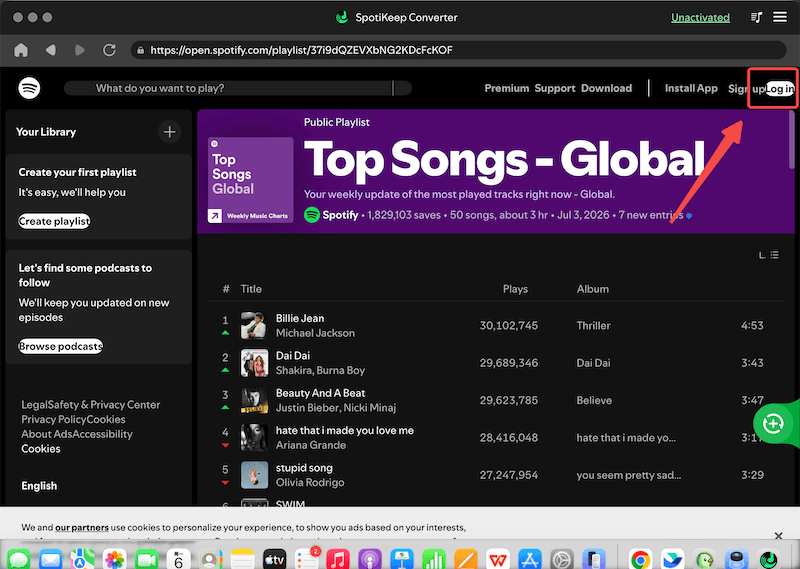Open Dai Dai album thumbnail
This screenshot has width=800, height=569.
pos(254,363)
